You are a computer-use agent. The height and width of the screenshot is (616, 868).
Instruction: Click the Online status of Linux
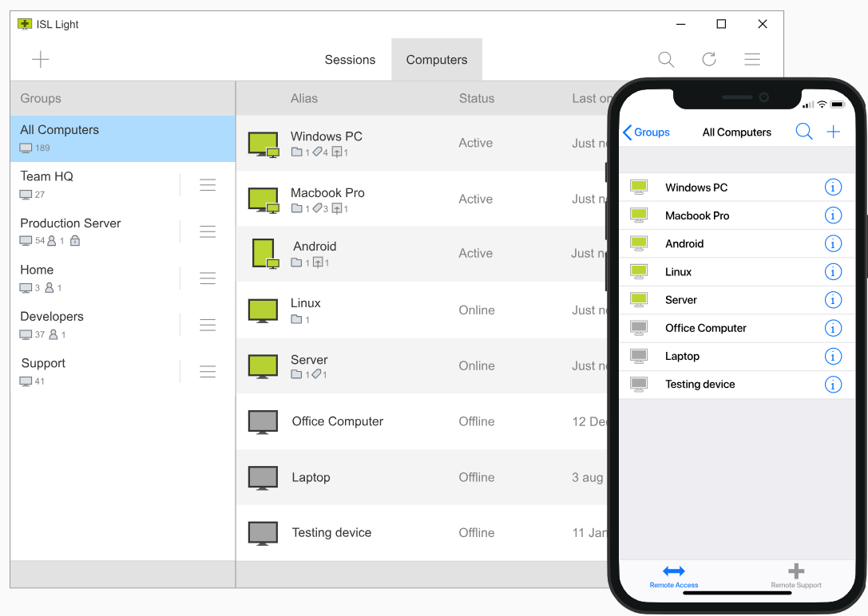tap(477, 310)
